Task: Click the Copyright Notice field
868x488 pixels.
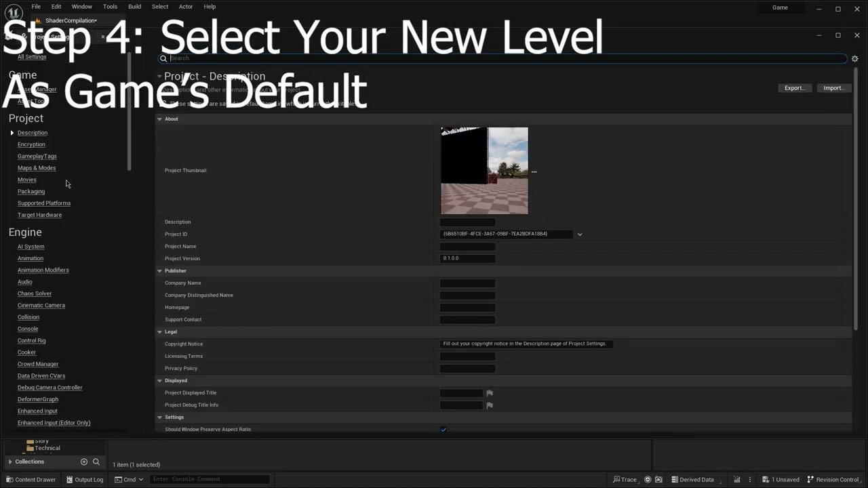Action: coord(526,344)
